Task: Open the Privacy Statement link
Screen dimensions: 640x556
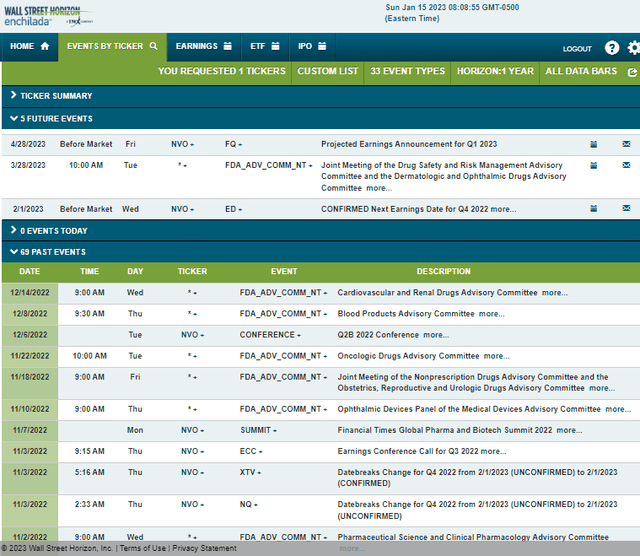Action: [x=204, y=548]
